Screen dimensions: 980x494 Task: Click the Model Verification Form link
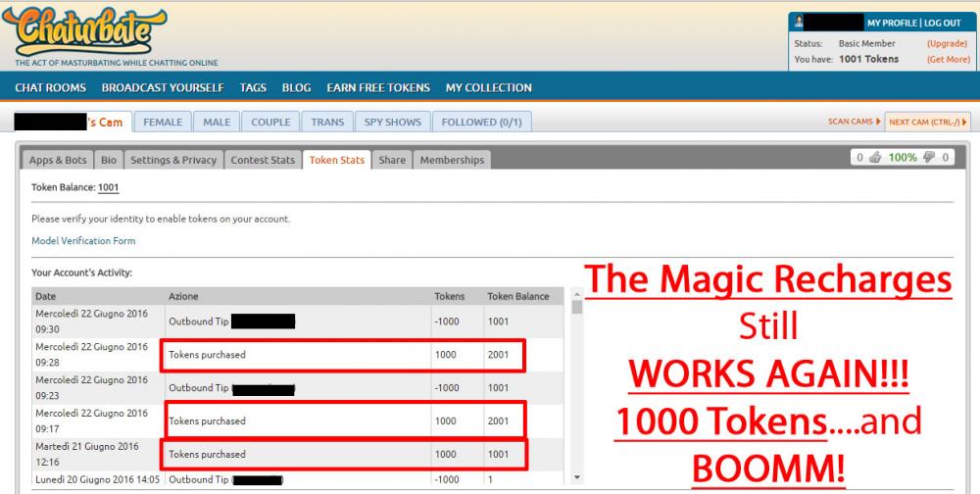coord(83,241)
